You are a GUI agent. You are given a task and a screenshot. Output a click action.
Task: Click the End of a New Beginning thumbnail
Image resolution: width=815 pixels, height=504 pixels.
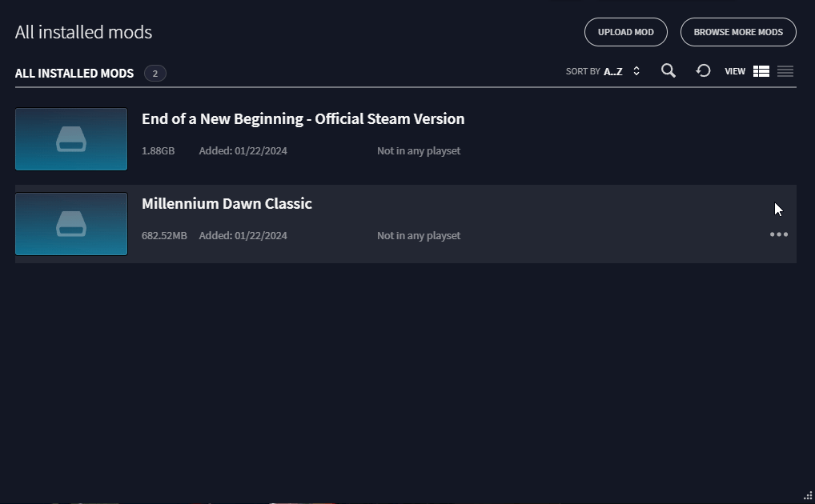click(70, 138)
